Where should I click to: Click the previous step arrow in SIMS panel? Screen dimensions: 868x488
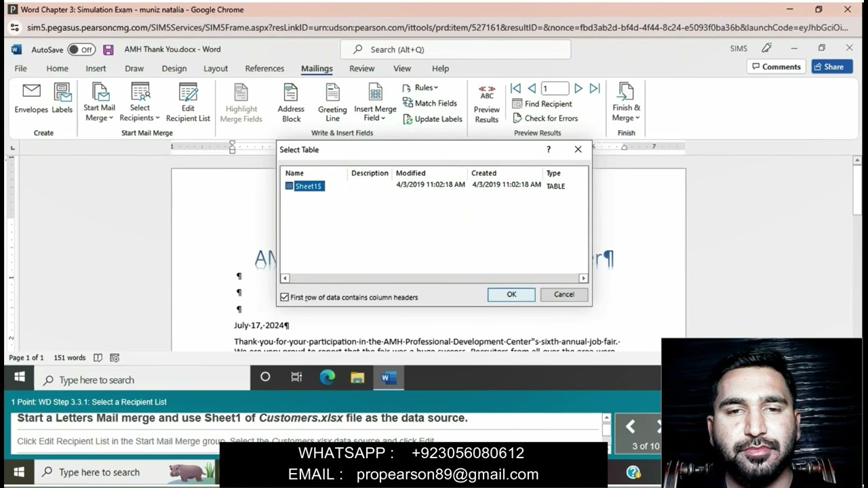click(630, 426)
